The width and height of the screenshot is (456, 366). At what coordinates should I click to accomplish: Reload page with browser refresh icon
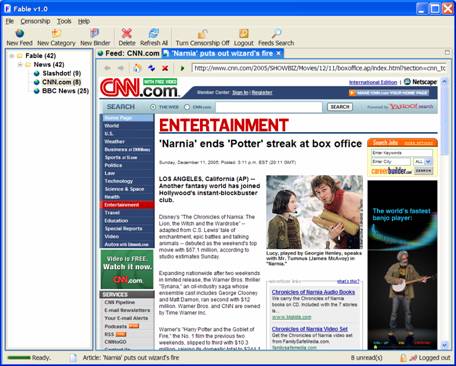click(x=151, y=68)
